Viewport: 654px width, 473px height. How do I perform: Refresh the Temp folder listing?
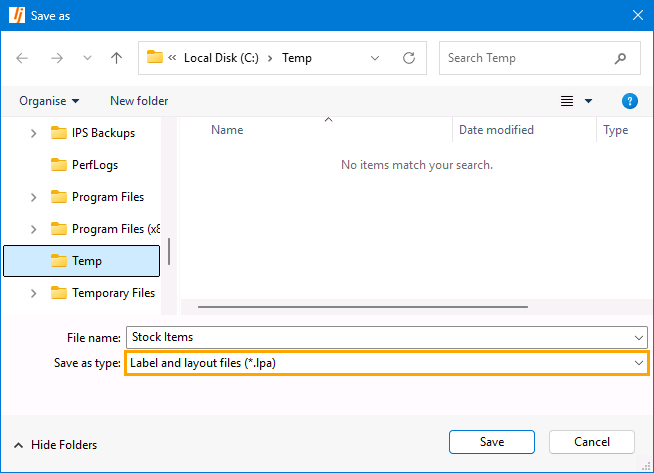[x=408, y=58]
